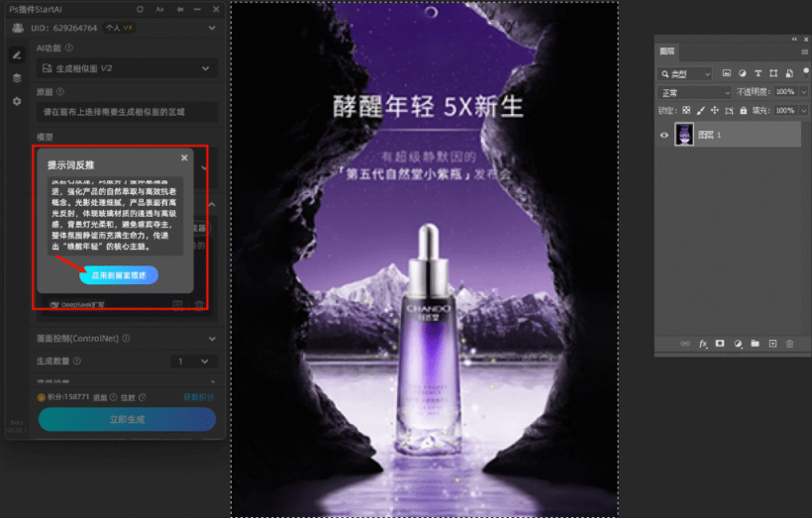812x519 pixels.
Task: Hide 图层 1 with the eye icon
Action: coord(664,135)
